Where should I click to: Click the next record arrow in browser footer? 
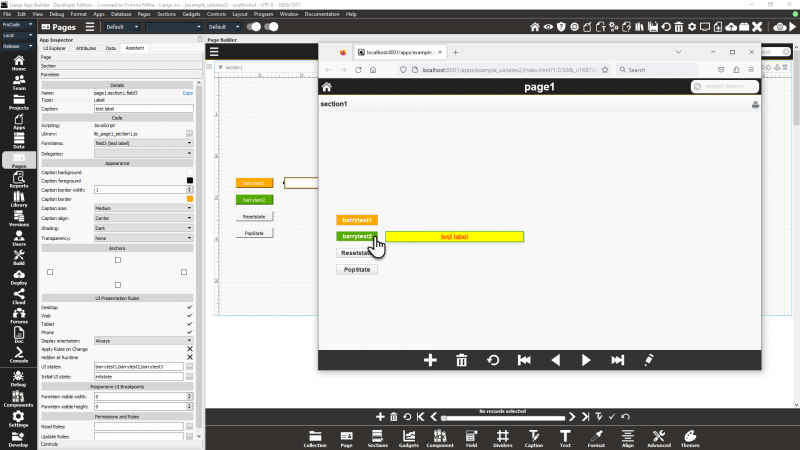tap(586, 360)
